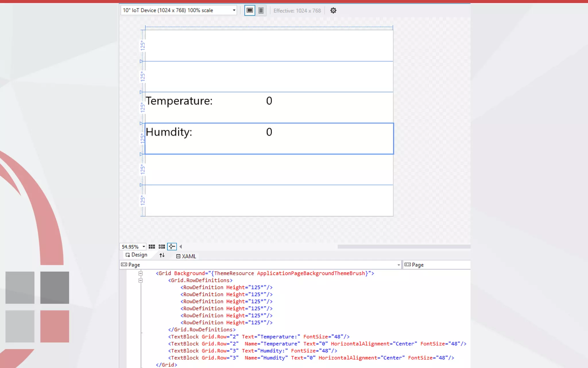Open the 54.95% zoom level dropdown
Screen dimensions: 588x368
[144, 247]
